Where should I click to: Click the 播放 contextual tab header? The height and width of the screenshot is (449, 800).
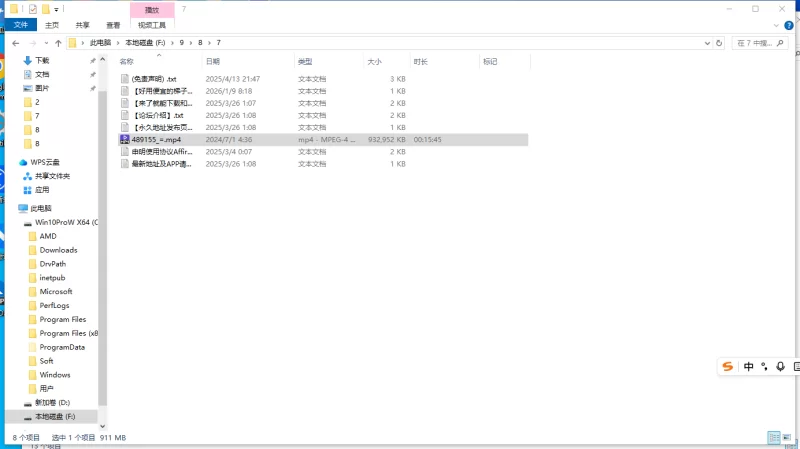pyautogui.click(x=152, y=10)
